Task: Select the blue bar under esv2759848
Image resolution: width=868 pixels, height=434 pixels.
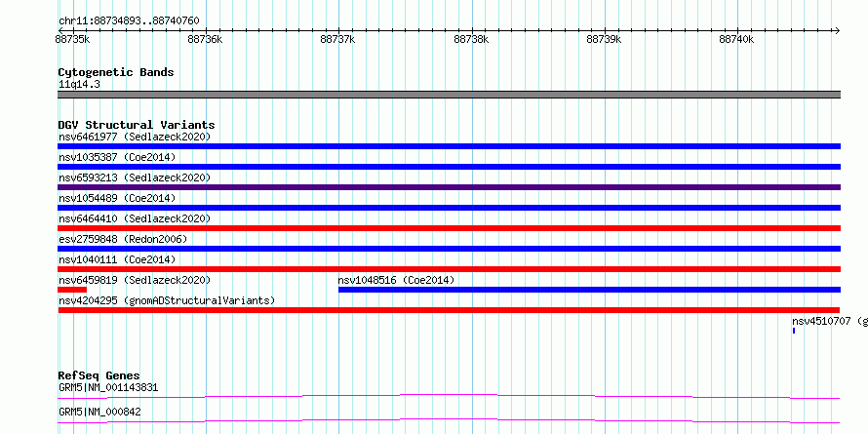Action: (x=449, y=249)
